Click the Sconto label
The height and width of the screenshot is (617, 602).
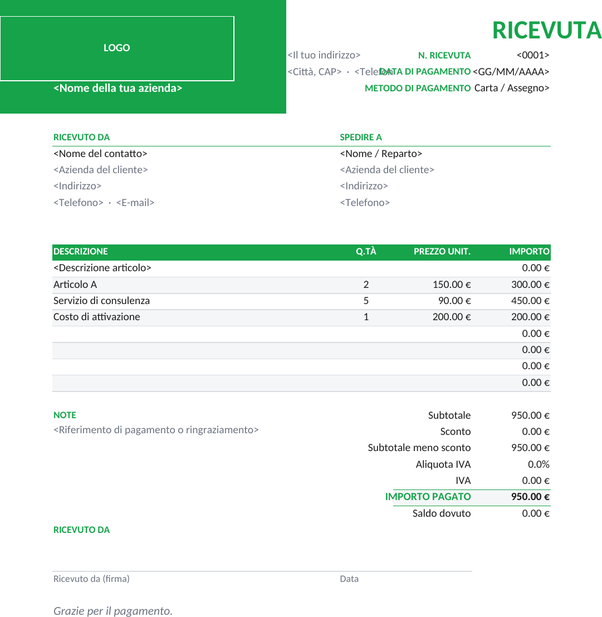[x=455, y=432]
